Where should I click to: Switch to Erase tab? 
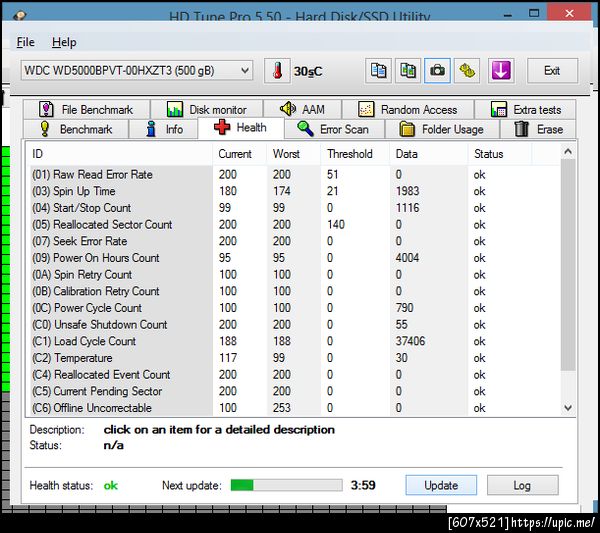(538, 129)
